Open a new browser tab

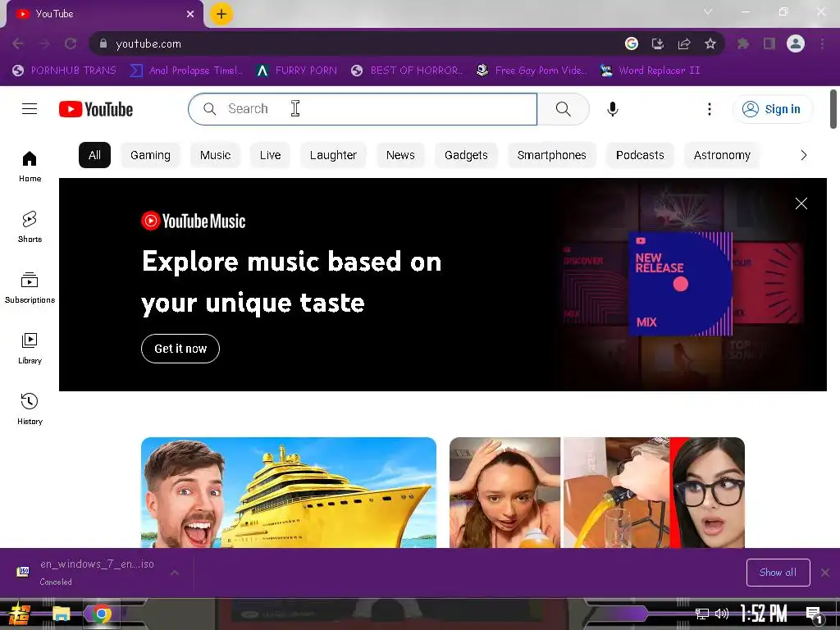[221, 14]
